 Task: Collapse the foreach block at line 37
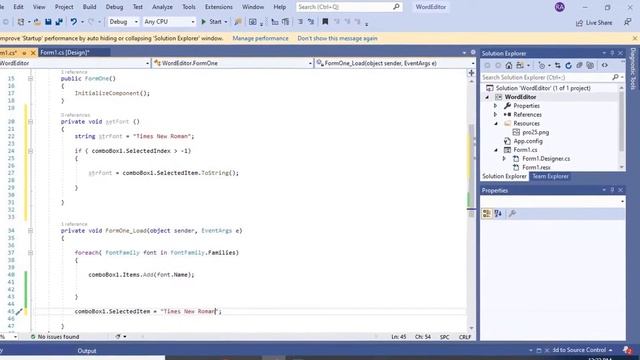(30, 253)
